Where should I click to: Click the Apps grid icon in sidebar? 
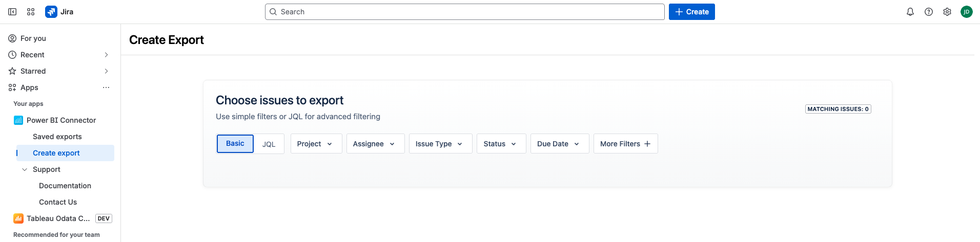tap(12, 87)
